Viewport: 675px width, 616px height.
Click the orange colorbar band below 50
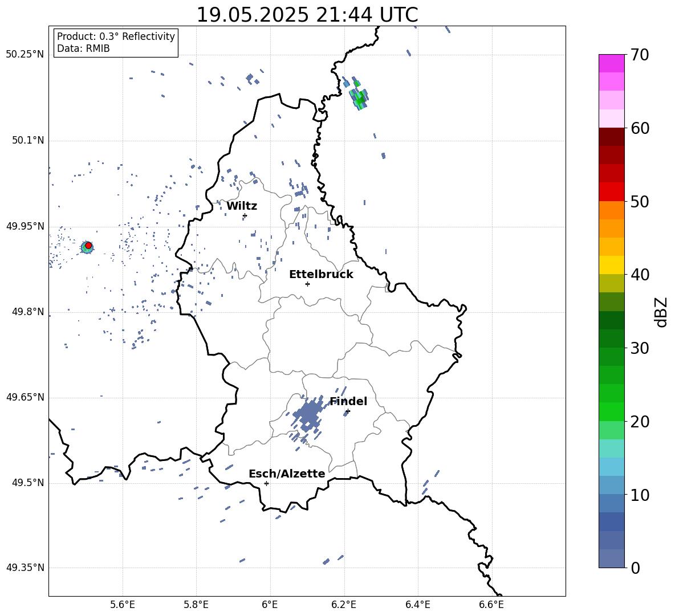611,210
